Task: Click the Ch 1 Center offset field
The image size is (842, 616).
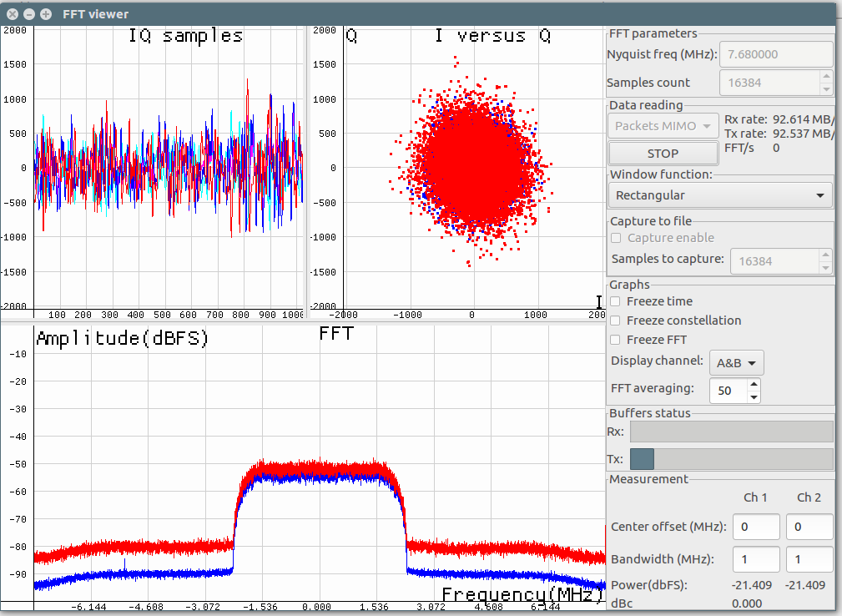Action: point(756,527)
